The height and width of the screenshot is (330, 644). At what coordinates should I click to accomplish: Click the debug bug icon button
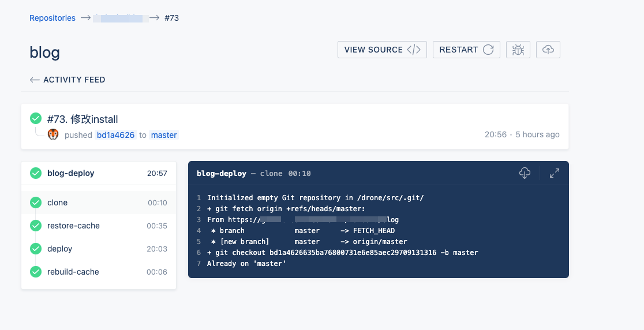coord(518,50)
